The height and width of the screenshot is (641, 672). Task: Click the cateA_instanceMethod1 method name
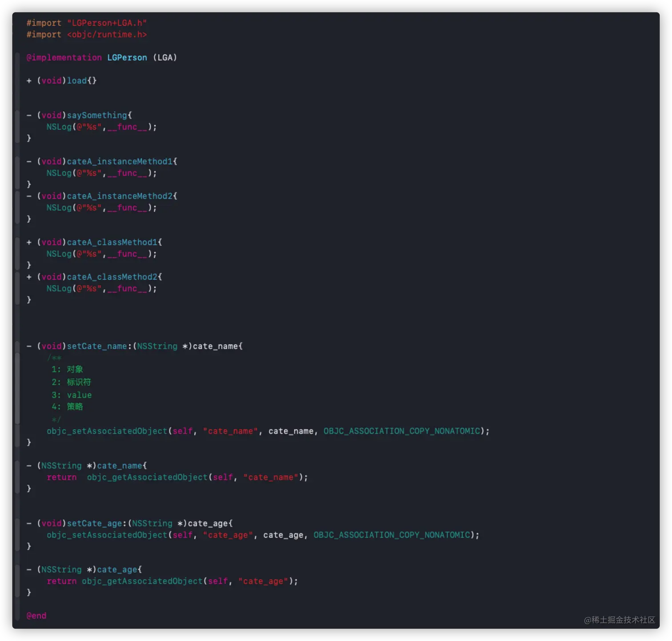click(120, 162)
